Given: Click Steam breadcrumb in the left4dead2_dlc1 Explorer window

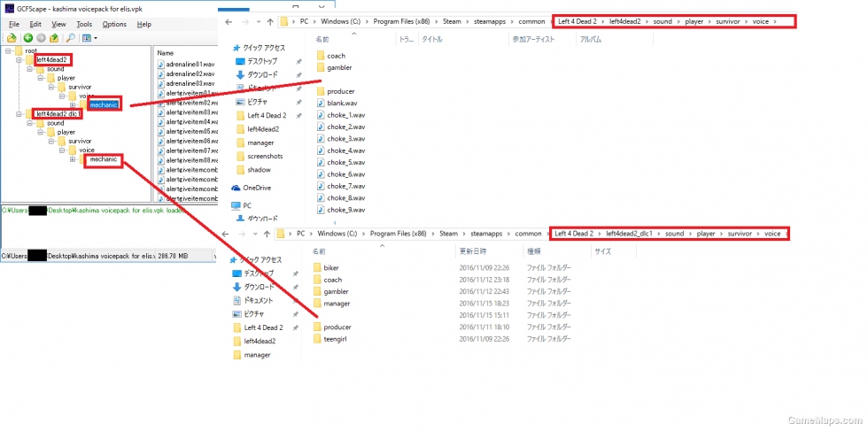Looking at the screenshot, I should click(x=448, y=234).
